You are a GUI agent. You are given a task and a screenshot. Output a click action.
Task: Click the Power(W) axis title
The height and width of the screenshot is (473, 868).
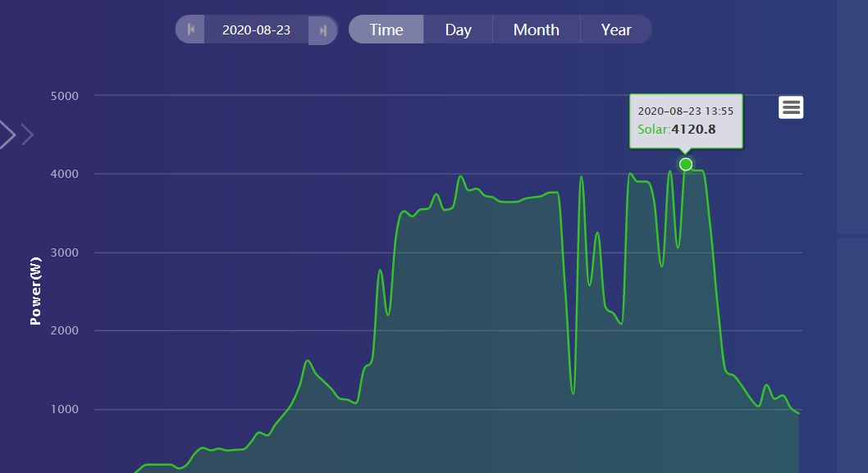pos(35,291)
